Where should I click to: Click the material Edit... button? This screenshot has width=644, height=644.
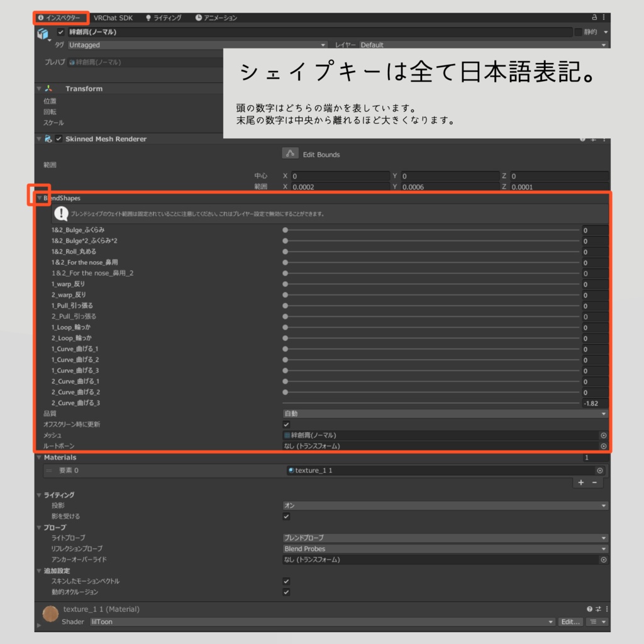[x=570, y=622]
